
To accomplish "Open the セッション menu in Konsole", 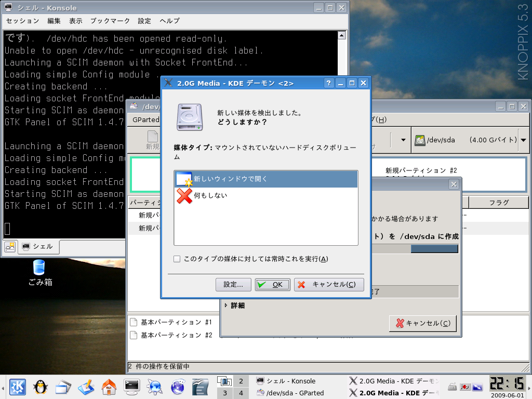I will point(23,21).
